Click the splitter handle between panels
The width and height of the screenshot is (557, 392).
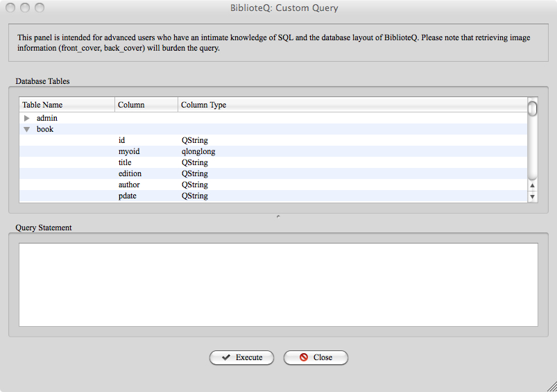(278, 216)
